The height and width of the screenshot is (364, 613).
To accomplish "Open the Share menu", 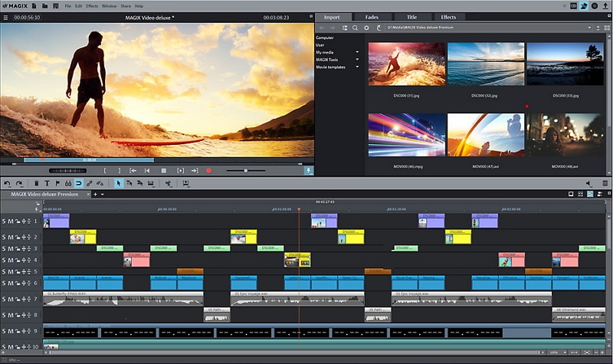I will pyautogui.click(x=126, y=6).
